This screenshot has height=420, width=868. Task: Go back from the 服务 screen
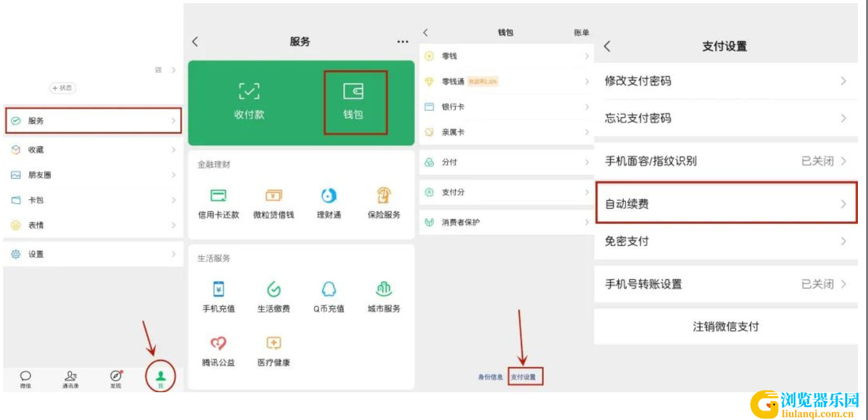point(195,42)
